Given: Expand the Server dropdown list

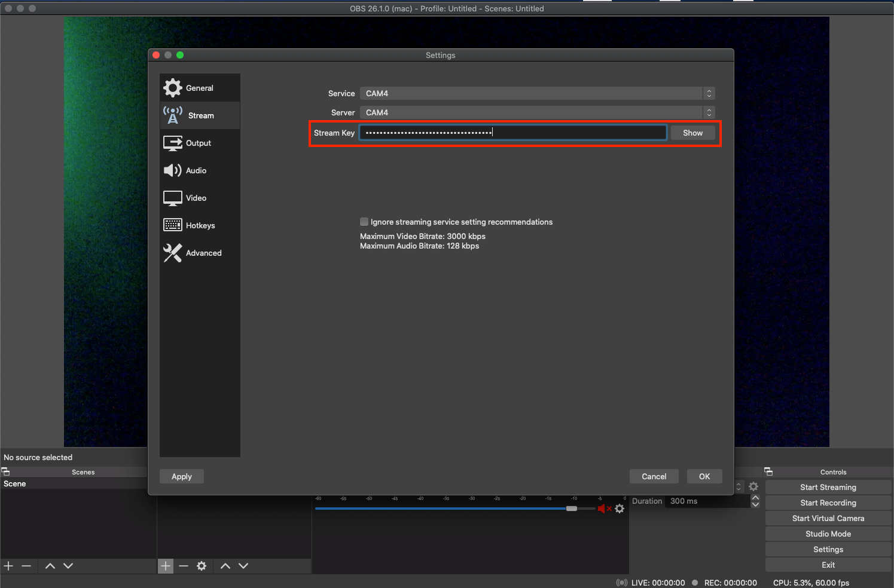Looking at the screenshot, I should pos(536,113).
